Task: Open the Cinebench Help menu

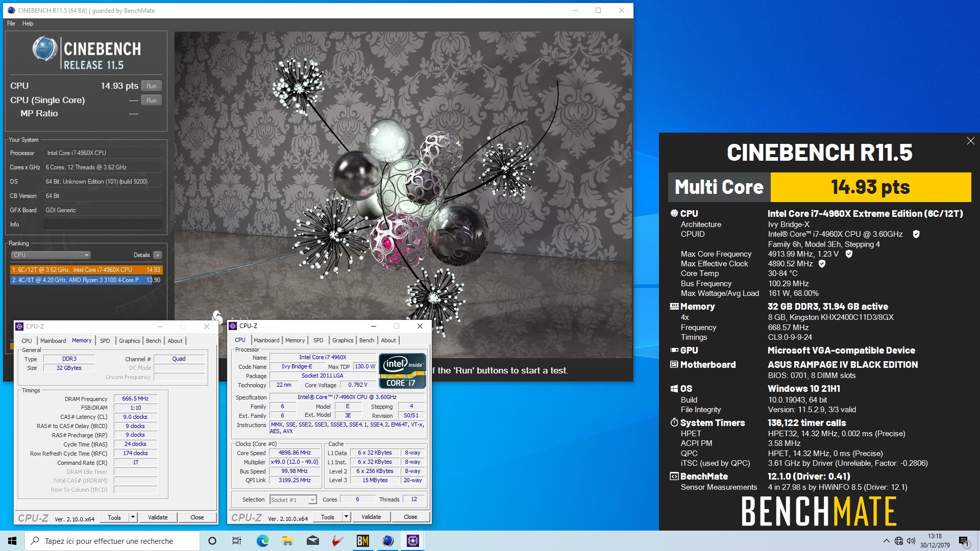Action: coord(28,23)
